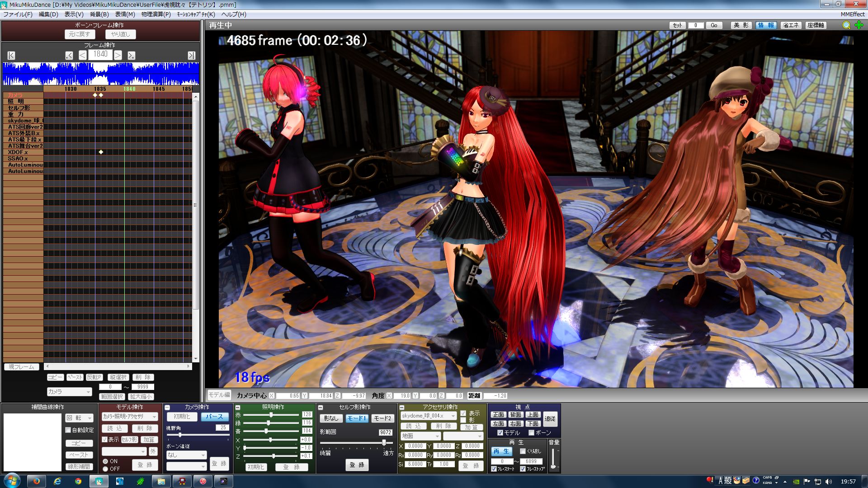Click the パース perspective button
868x488 pixels.
[214, 417]
